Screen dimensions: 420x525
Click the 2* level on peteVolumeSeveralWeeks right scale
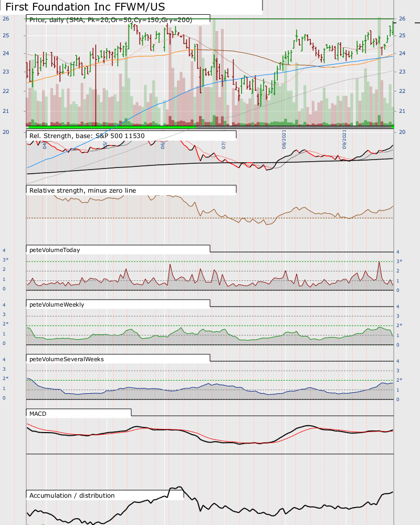399,380
